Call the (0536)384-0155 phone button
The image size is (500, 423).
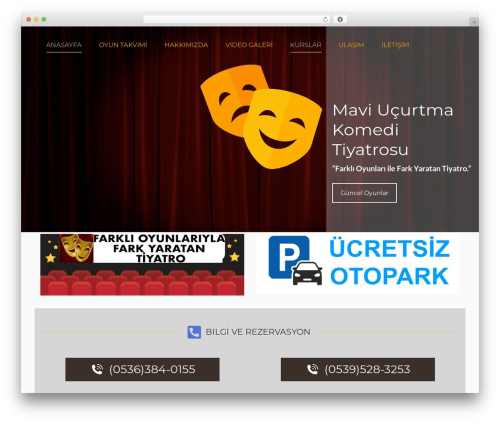click(142, 369)
